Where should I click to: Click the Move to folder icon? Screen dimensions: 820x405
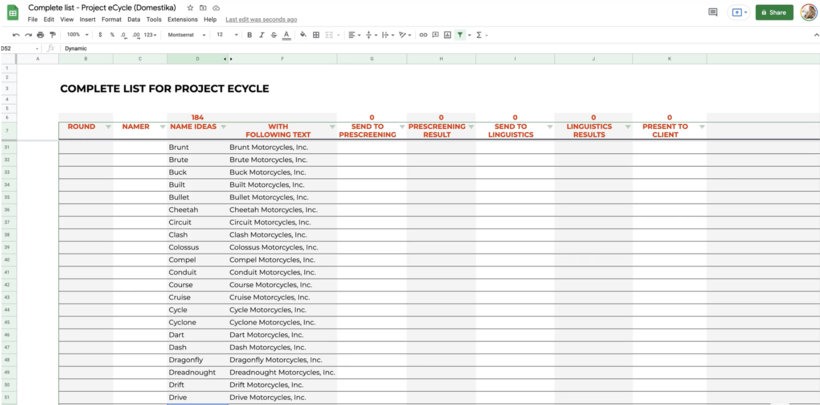tap(203, 8)
